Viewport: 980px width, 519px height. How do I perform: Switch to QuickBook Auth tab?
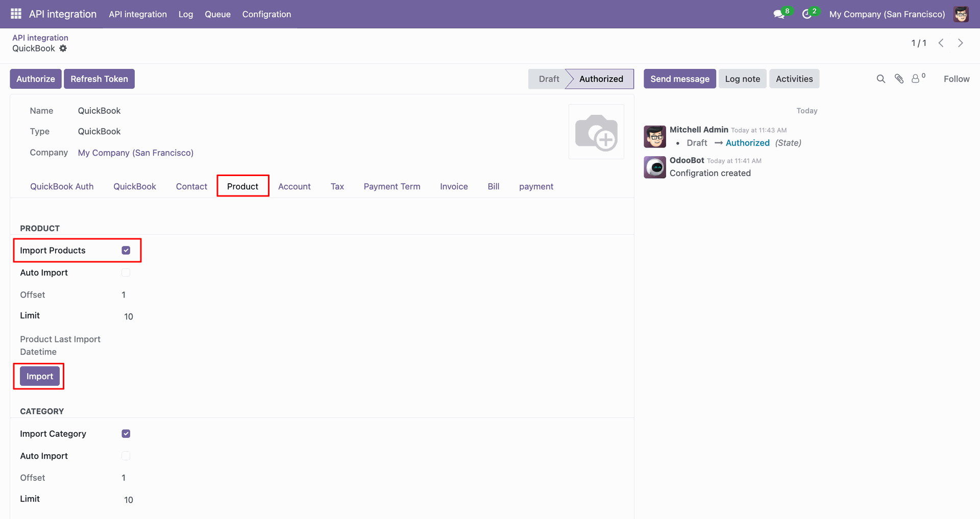point(62,186)
